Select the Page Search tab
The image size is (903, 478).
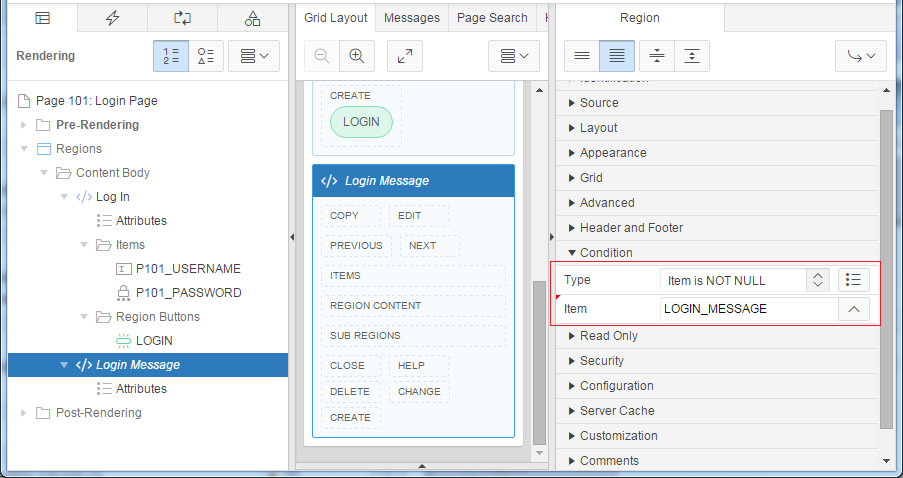coord(492,18)
